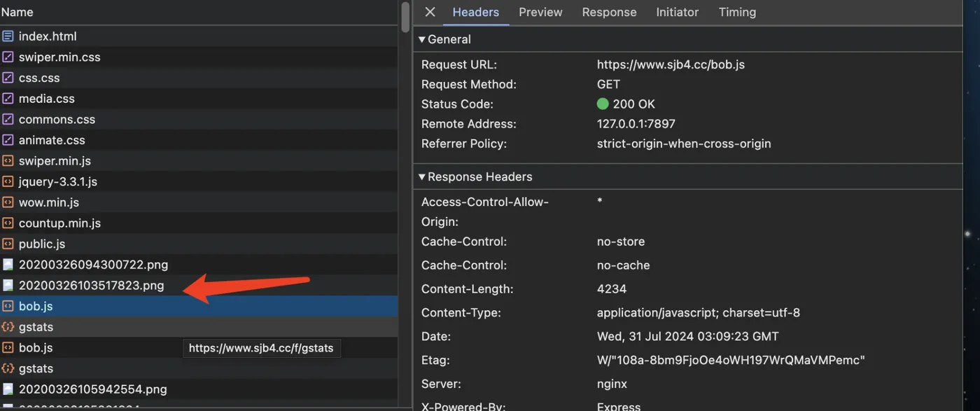Click the first gstats JSON icon
The image size is (980, 411).
pos(8,327)
